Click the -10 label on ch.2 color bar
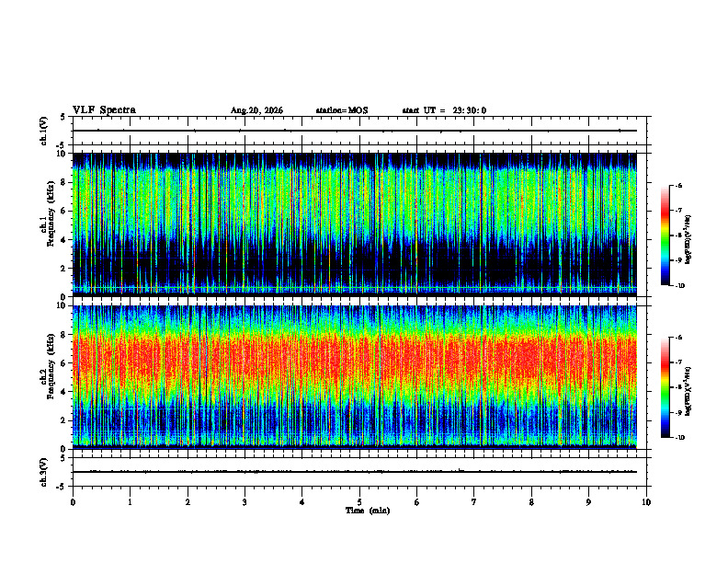 click(x=679, y=438)
